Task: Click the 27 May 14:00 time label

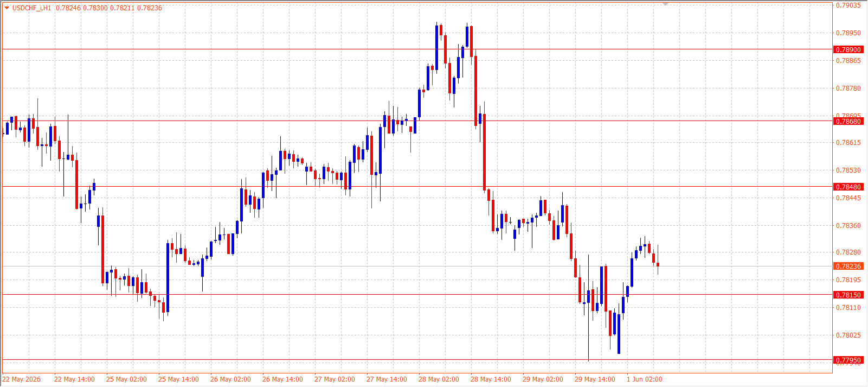Action: pos(387,379)
